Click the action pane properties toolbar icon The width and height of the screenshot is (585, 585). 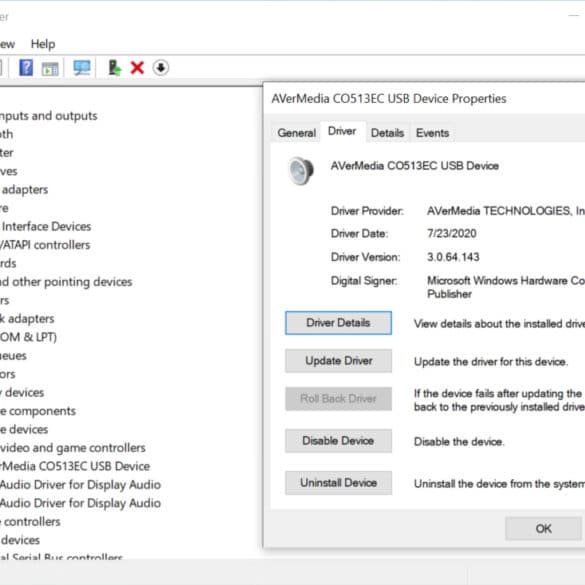50,69
